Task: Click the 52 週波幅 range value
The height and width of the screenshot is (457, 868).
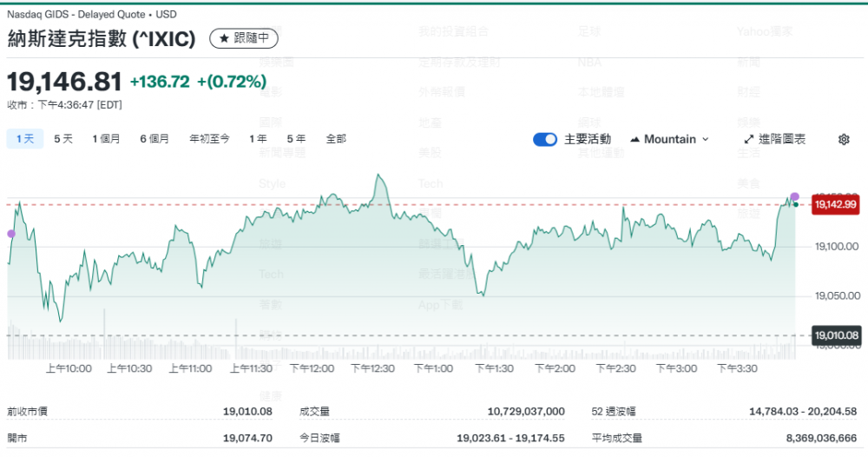Action: [x=803, y=411]
